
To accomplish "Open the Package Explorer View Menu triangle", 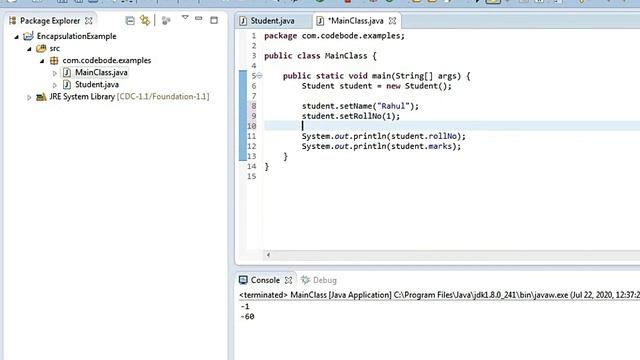I will 185,18.
